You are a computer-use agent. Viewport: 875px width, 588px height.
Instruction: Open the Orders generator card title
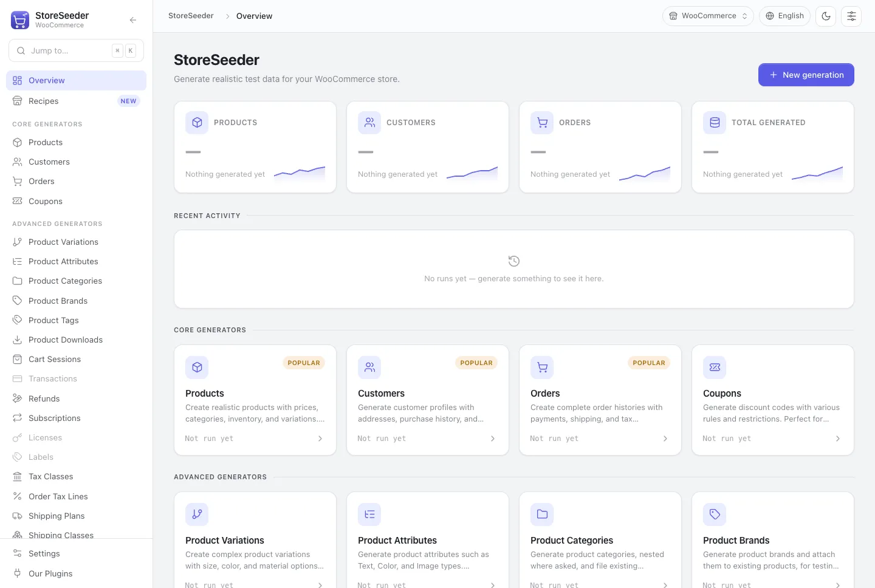545,394
